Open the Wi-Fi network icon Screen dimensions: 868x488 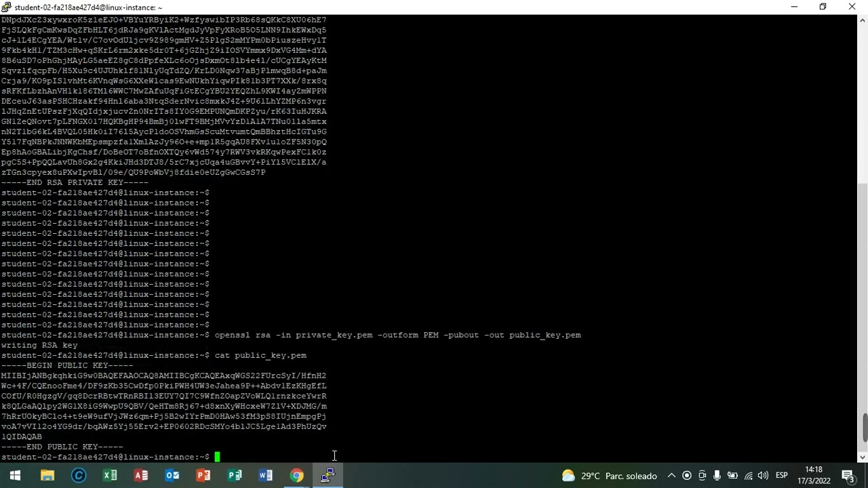(748, 476)
